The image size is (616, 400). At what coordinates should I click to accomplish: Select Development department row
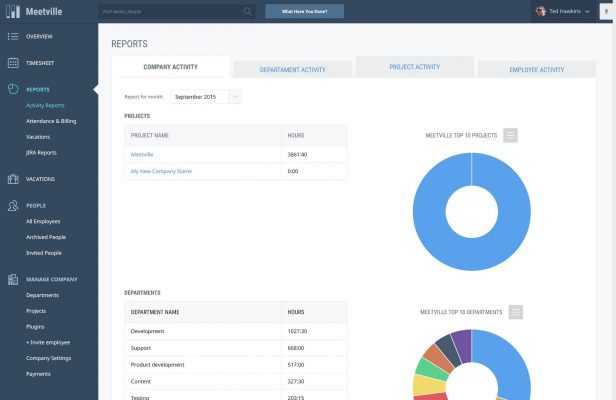(236, 331)
